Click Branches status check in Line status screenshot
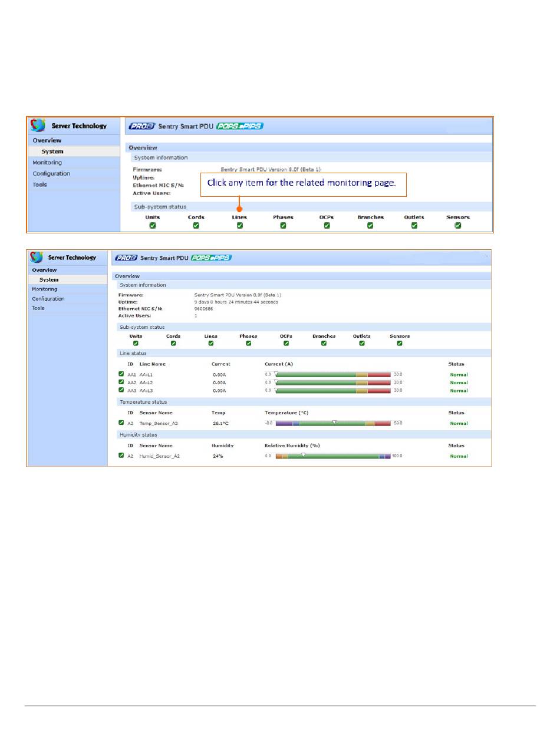This screenshot has width=560, height=739. (324, 344)
